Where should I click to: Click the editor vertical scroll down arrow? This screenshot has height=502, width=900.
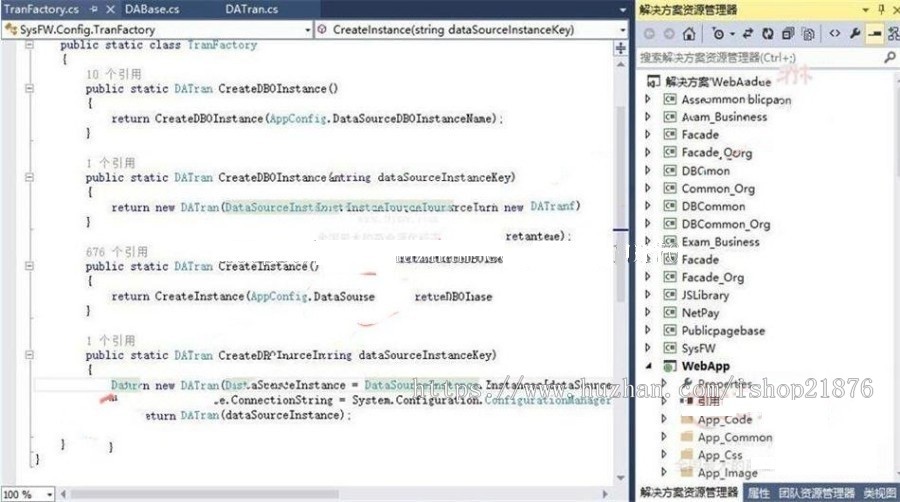click(x=620, y=478)
